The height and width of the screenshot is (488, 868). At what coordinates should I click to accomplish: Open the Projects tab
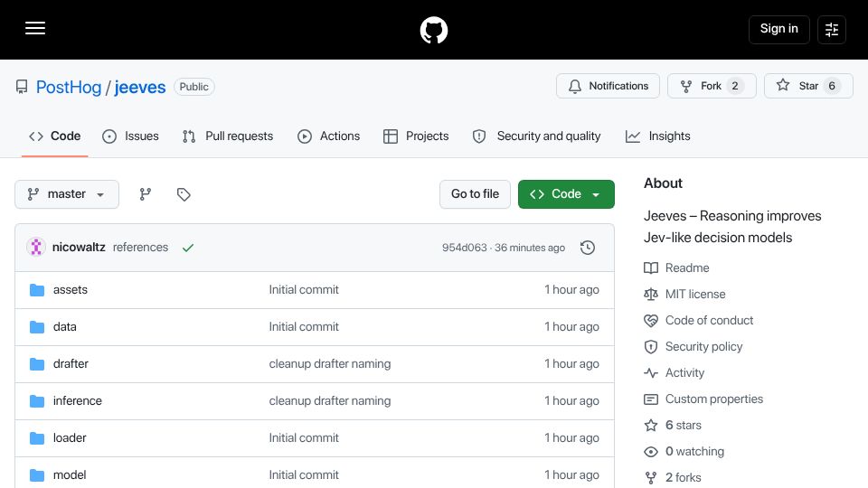click(x=416, y=136)
